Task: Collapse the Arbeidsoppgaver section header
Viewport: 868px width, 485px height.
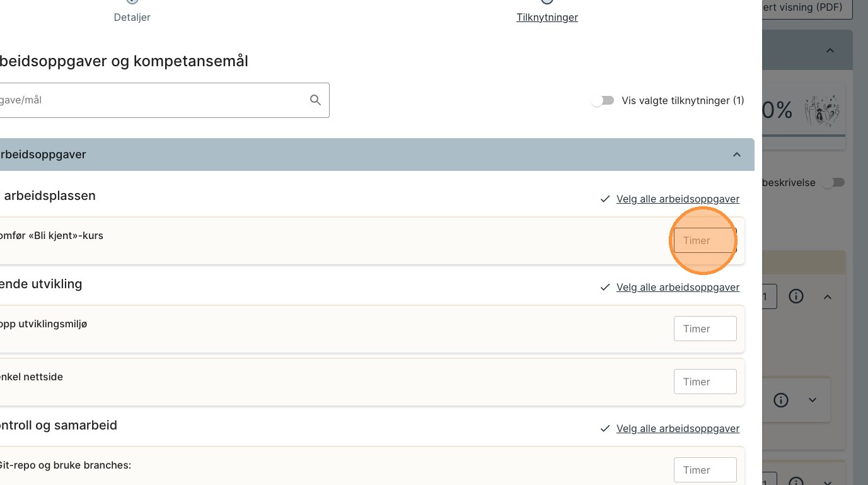Action: (736, 155)
